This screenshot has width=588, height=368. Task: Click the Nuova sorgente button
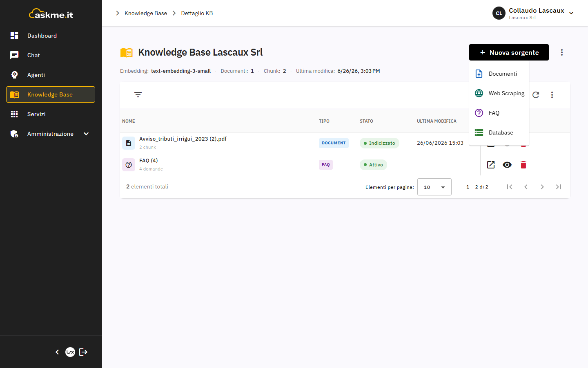(x=509, y=52)
